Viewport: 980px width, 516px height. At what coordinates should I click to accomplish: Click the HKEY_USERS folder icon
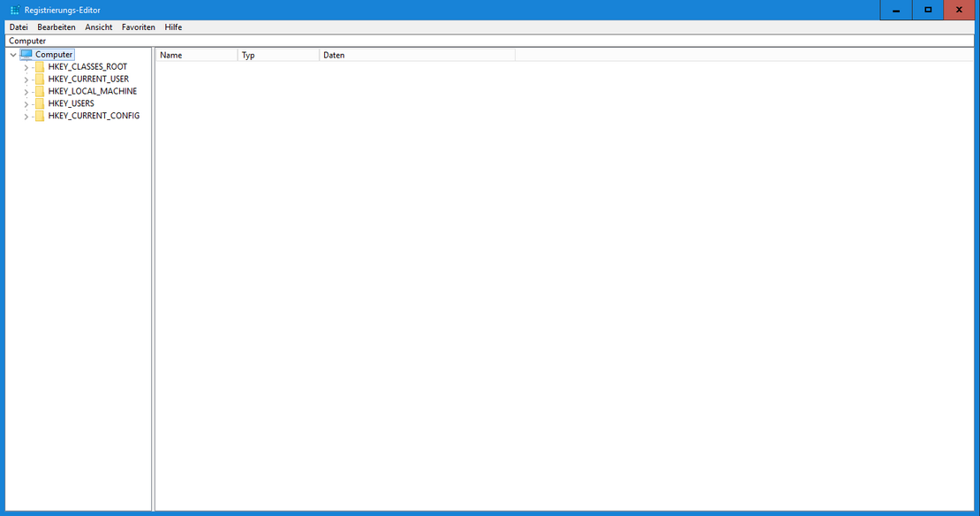(40, 104)
